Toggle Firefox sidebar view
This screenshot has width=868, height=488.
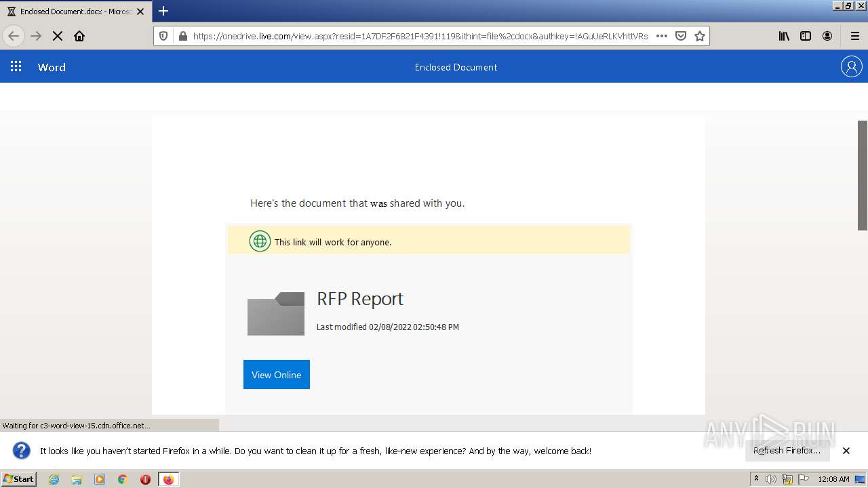[x=806, y=36]
